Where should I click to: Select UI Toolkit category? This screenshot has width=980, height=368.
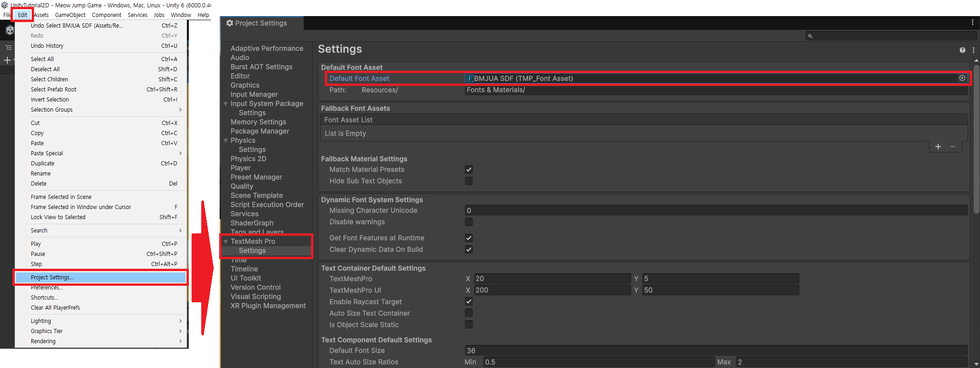click(x=246, y=278)
